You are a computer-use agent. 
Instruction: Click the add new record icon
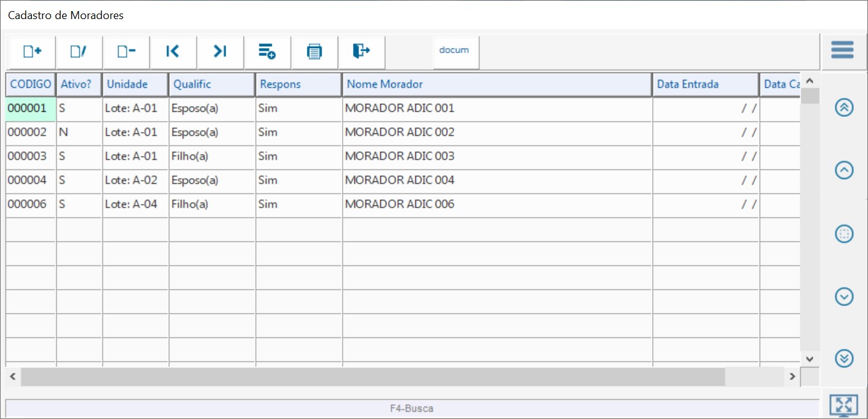[32, 52]
